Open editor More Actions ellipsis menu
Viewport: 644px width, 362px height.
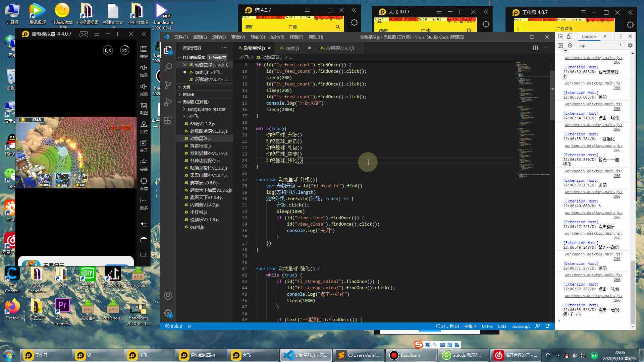click(546, 48)
